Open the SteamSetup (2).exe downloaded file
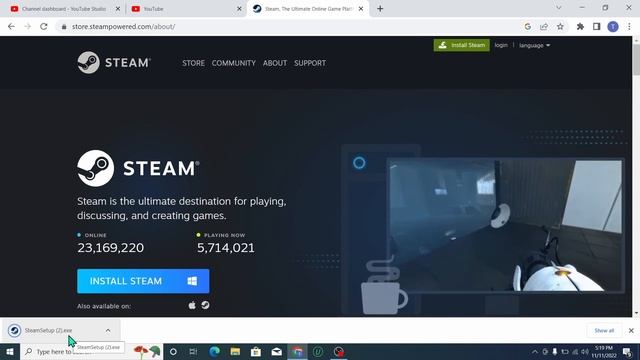 [48, 330]
